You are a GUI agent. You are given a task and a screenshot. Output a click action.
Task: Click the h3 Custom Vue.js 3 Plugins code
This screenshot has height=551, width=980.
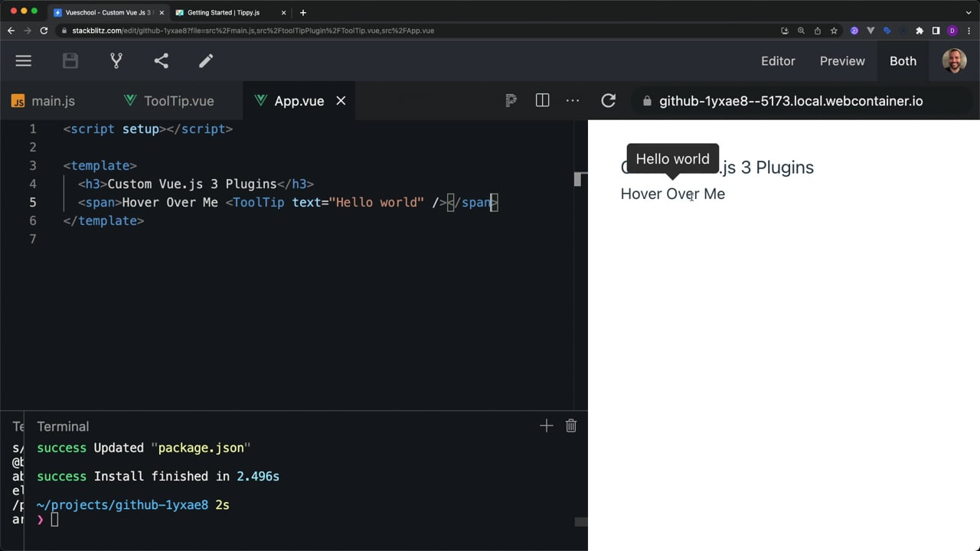coord(196,184)
